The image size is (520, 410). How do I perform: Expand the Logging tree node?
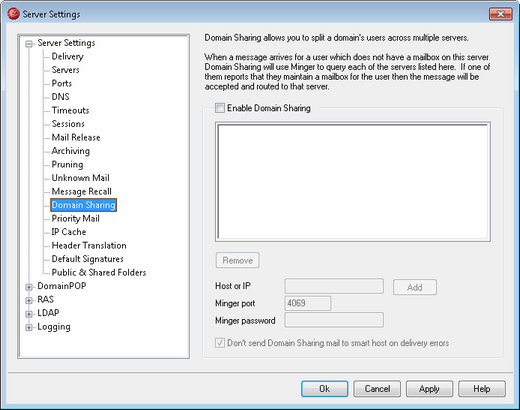[x=29, y=327]
